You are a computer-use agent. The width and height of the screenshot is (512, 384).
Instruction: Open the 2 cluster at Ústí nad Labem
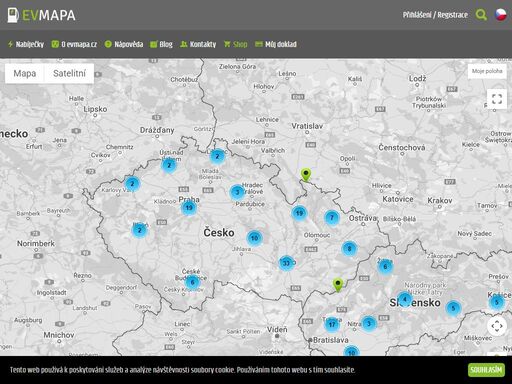click(169, 165)
